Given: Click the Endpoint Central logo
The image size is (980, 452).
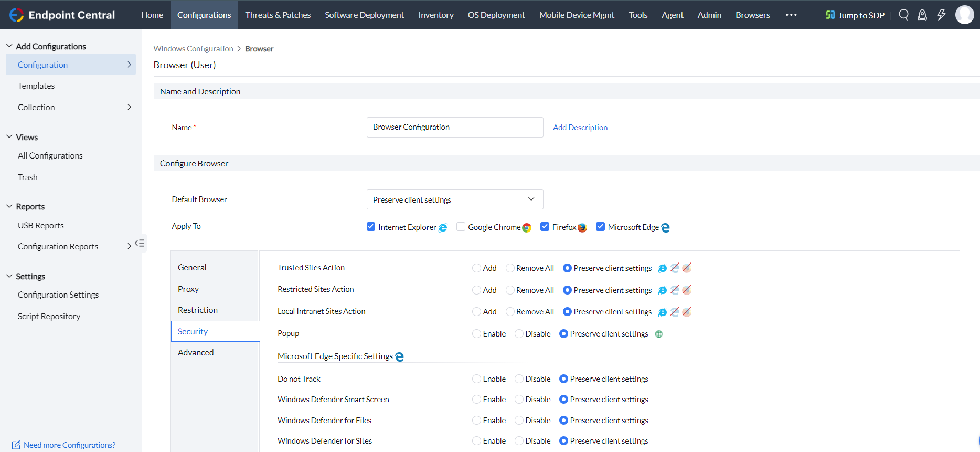Looking at the screenshot, I should (x=62, y=15).
